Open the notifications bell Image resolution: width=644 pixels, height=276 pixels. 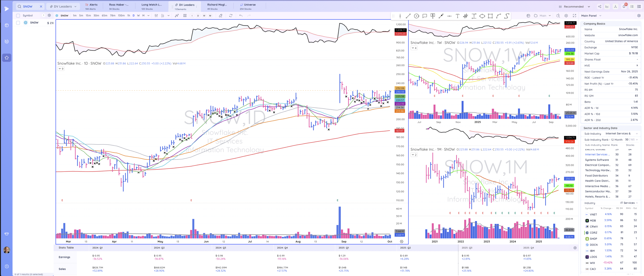(624, 7)
